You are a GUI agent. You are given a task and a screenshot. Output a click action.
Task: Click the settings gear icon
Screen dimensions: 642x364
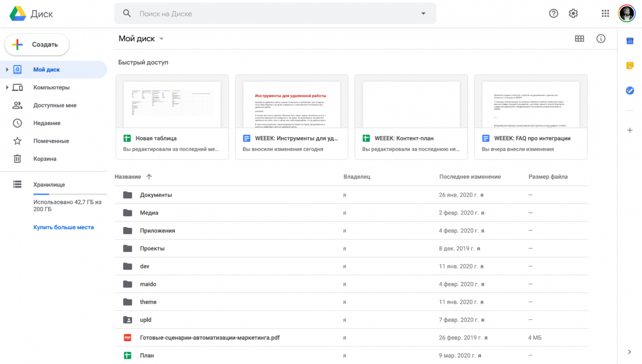573,13
